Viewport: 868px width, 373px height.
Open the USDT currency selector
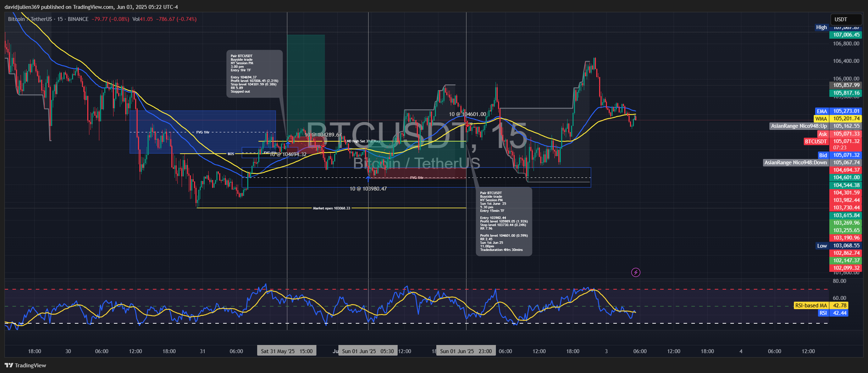846,19
